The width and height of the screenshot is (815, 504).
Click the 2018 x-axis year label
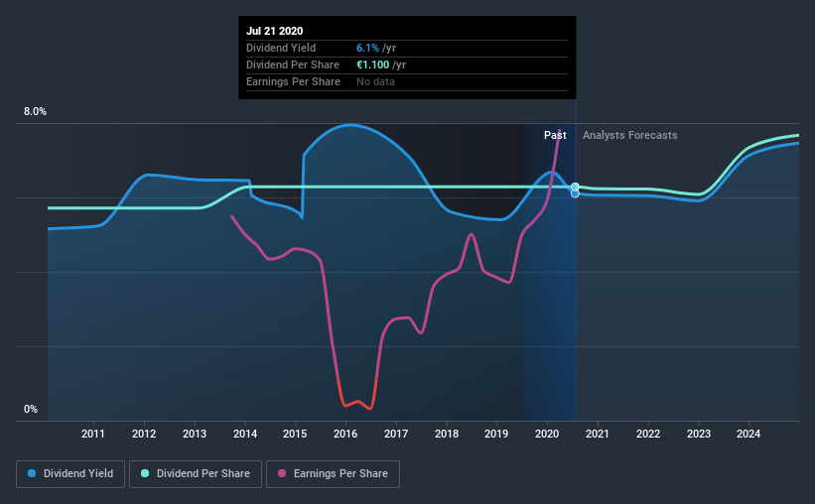447,434
